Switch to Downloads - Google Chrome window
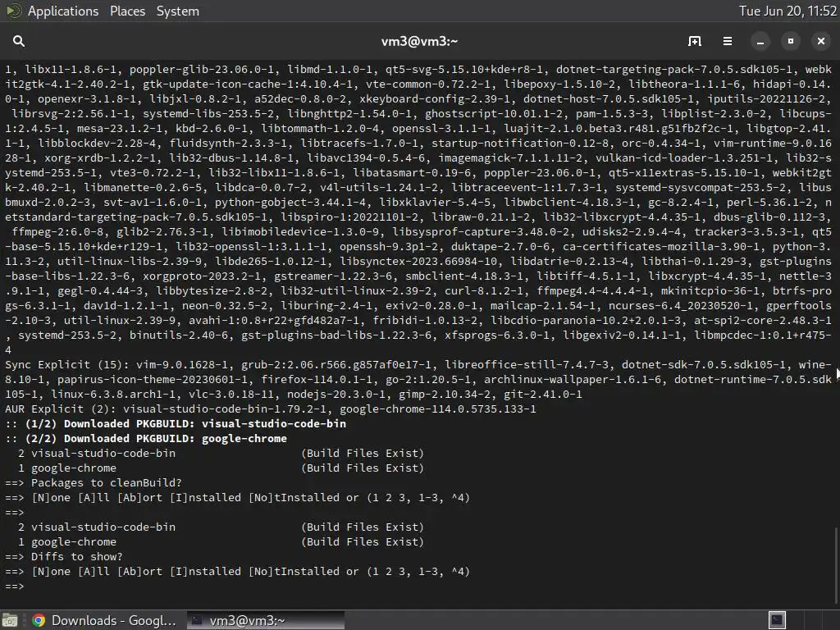The height and width of the screenshot is (630, 840). click(x=104, y=620)
